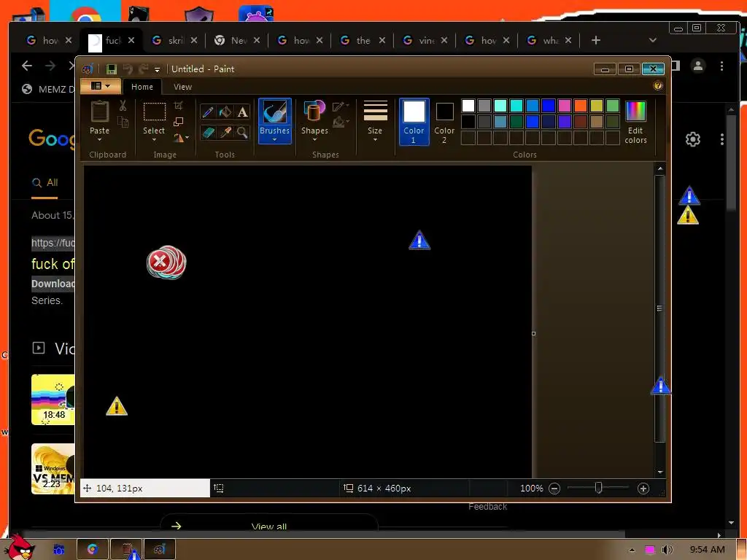
Task: Open Edit colors rainbow palette
Action: click(x=635, y=122)
